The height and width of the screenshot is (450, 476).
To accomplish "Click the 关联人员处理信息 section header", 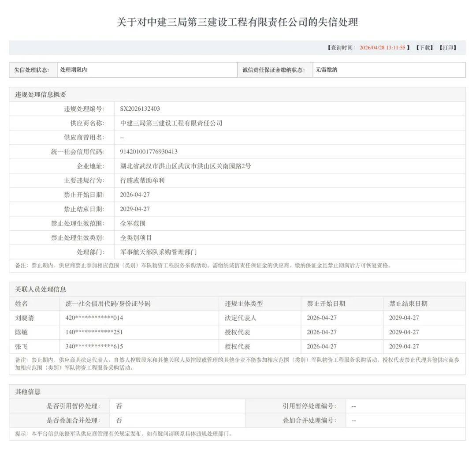I will click(x=41, y=289).
